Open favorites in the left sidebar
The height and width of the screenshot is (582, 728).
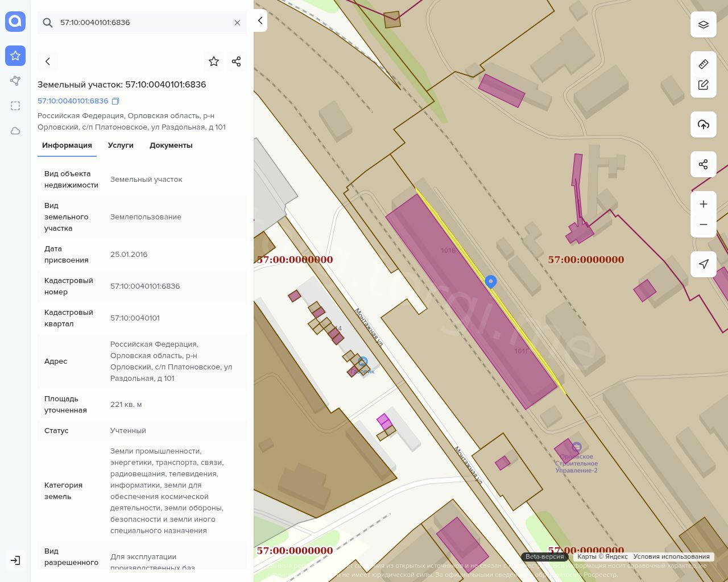pyautogui.click(x=15, y=56)
